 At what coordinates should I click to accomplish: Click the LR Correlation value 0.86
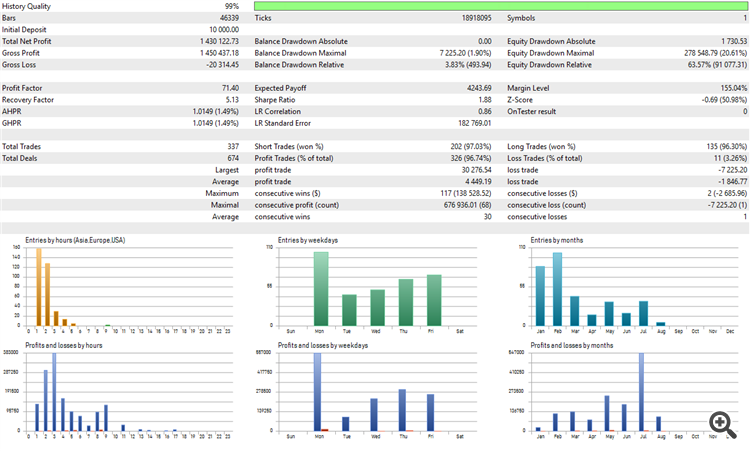[x=485, y=111]
